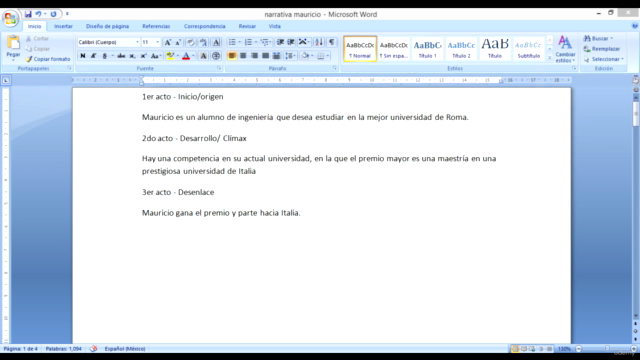Image resolution: width=640 pixels, height=360 pixels.
Task: Click the zoom slider handle
Action: point(607,349)
